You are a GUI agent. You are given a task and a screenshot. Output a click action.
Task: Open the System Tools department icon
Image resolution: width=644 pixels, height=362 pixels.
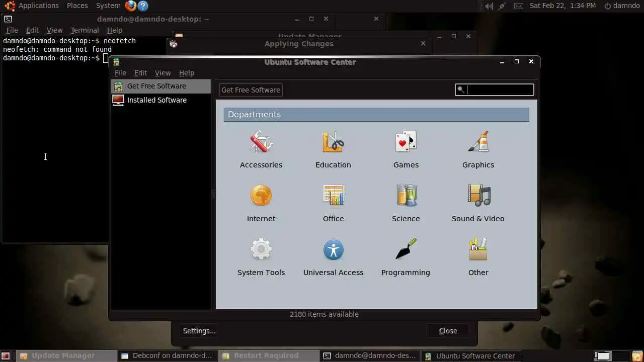261,249
